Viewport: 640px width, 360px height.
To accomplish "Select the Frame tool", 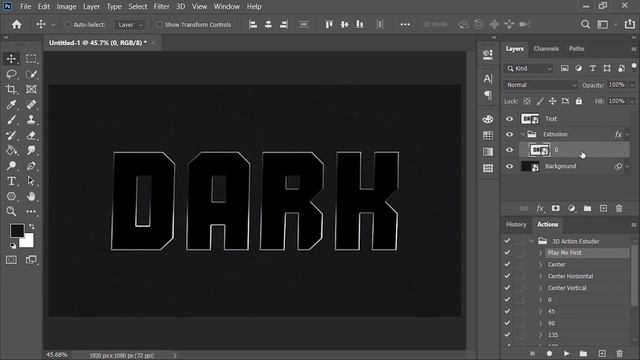I will [31, 89].
